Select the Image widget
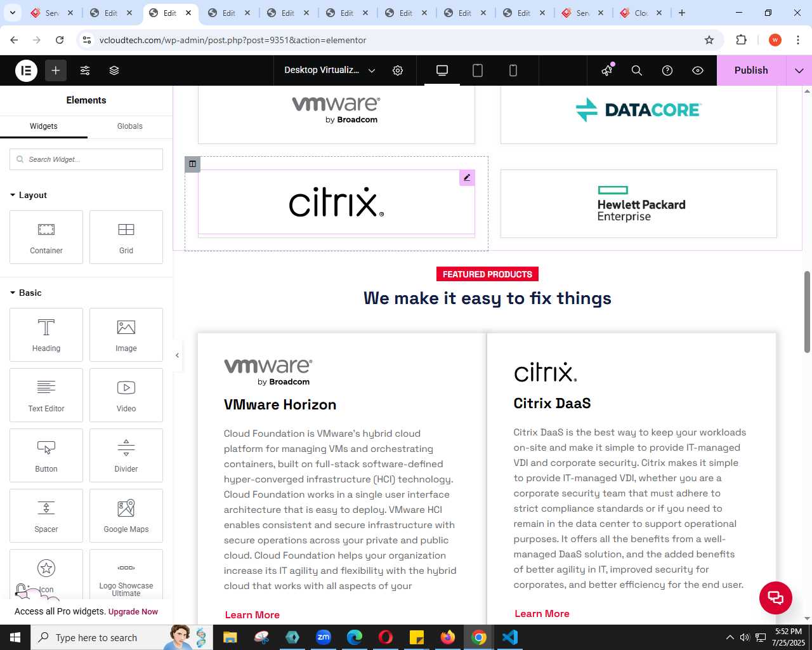The image size is (812, 650). click(x=126, y=335)
